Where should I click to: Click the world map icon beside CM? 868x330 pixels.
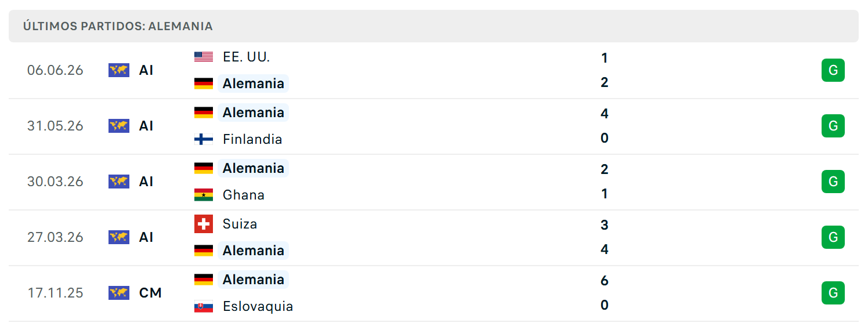(x=119, y=293)
